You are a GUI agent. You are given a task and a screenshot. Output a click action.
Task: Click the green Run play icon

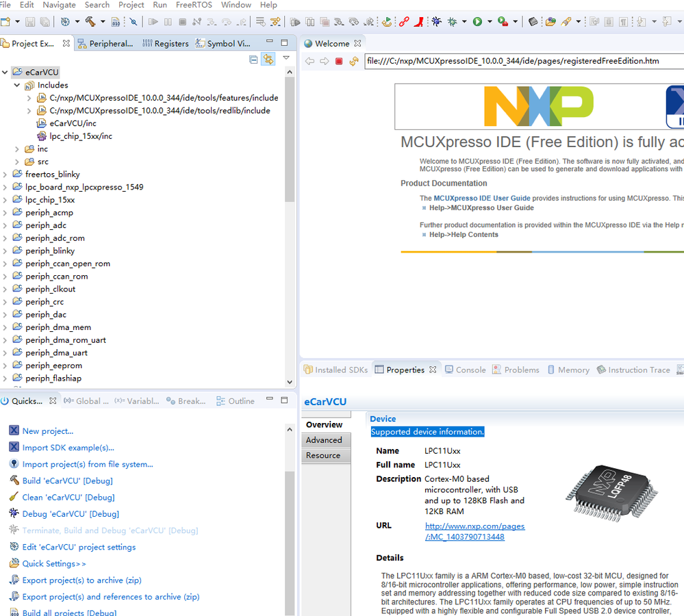[478, 21]
